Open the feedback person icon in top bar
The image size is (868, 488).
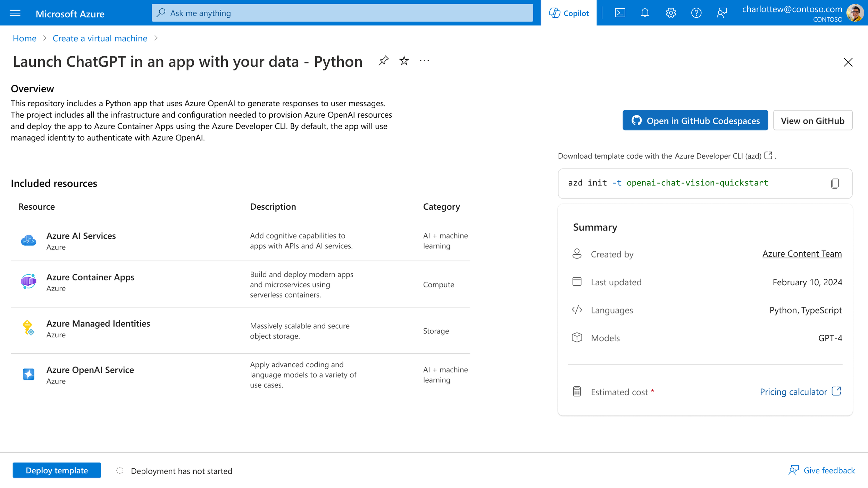[722, 13]
